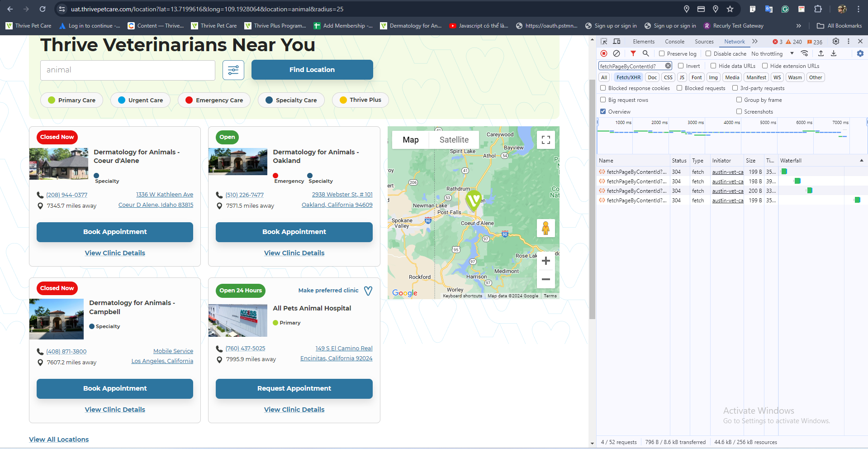
Task: Check Hide extension URLs
Action: pyautogui.click(x=765, y=66)
